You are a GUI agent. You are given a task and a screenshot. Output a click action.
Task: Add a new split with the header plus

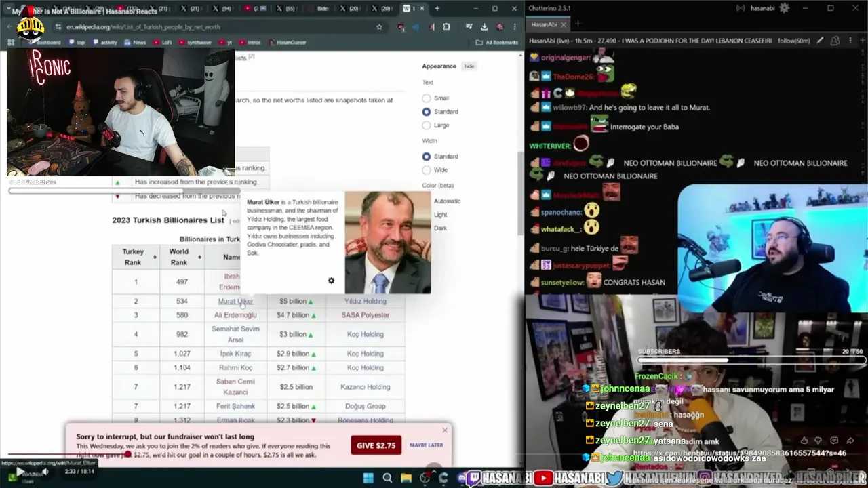861,41
